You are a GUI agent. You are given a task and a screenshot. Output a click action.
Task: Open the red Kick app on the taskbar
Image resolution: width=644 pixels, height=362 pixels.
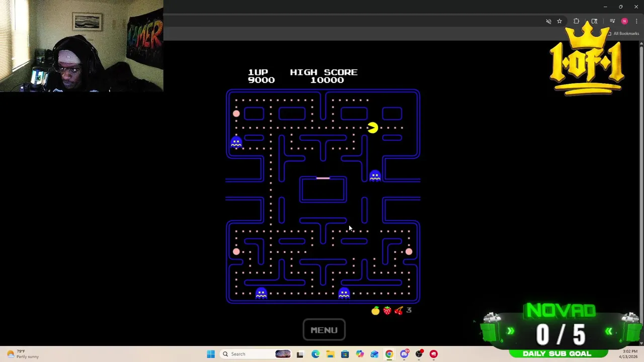click(434, 354)
